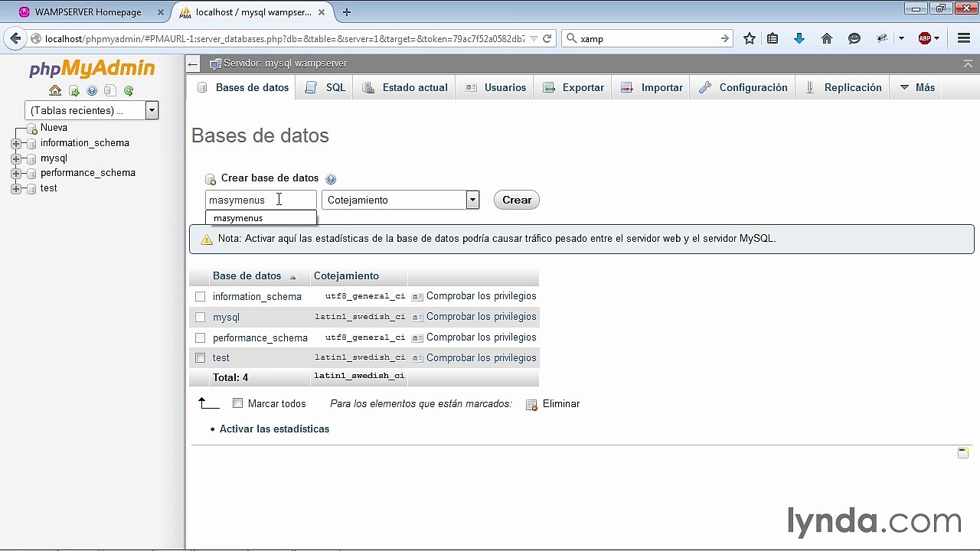Open the Configuración tab
This screenshot has height=551, width=980.
click(x=743, y=87)
